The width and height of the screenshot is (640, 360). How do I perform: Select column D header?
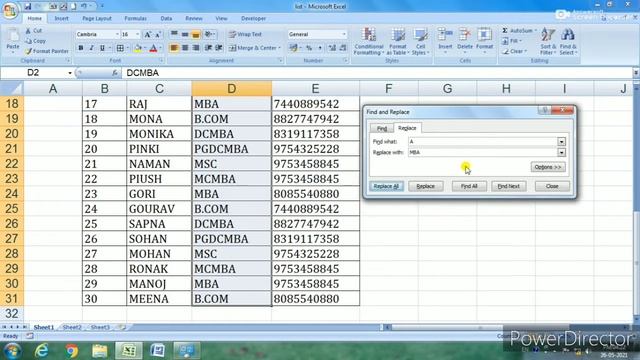(231, 89)
